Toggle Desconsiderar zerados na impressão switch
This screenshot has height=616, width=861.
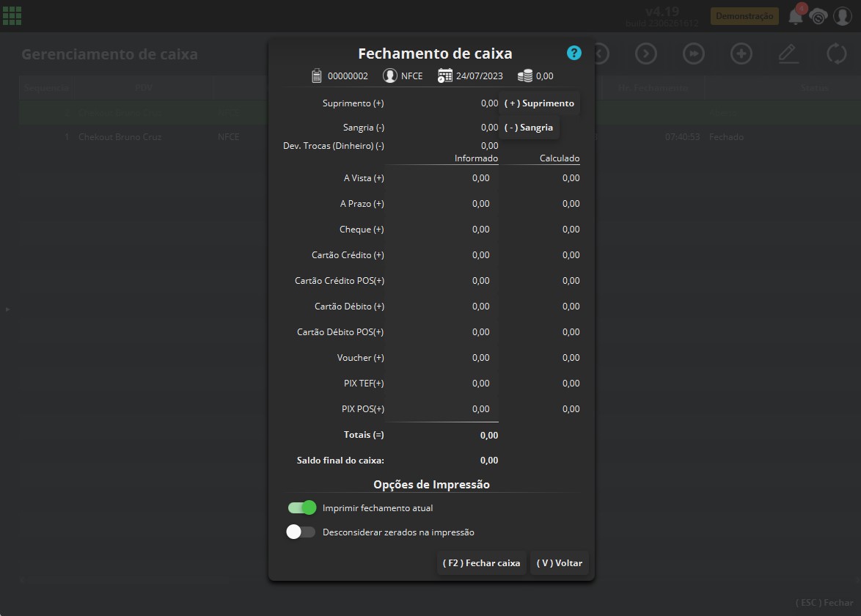click(x=301, y=532)
